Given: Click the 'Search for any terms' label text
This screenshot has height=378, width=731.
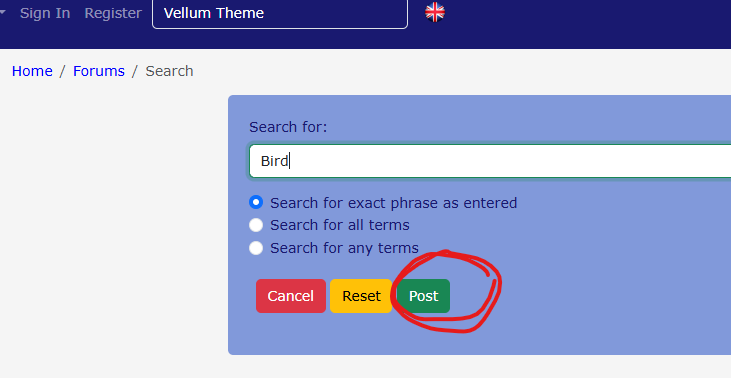Looking at the screenshot, I should (x=345, y=248).
